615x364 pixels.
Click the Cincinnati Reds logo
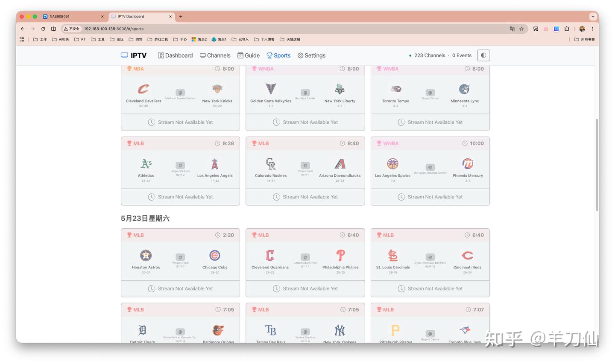point(468,255)
